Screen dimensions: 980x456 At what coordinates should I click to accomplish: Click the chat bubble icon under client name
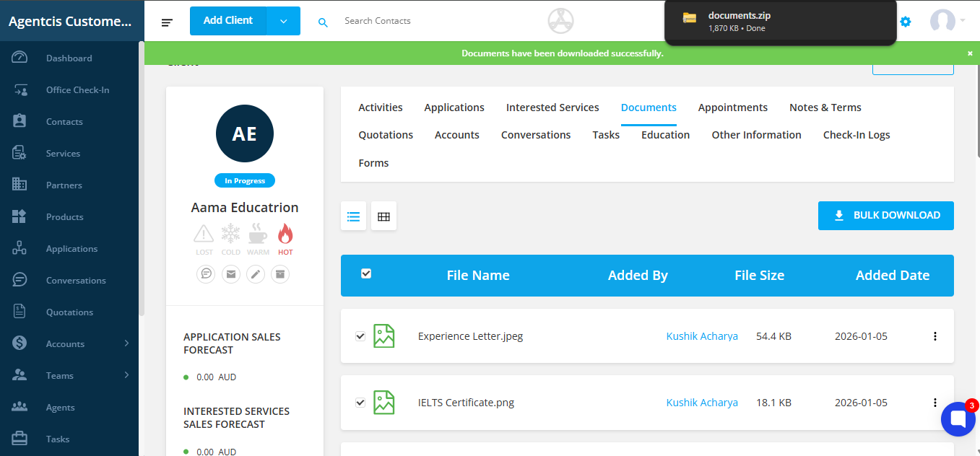tap(206, 274)
